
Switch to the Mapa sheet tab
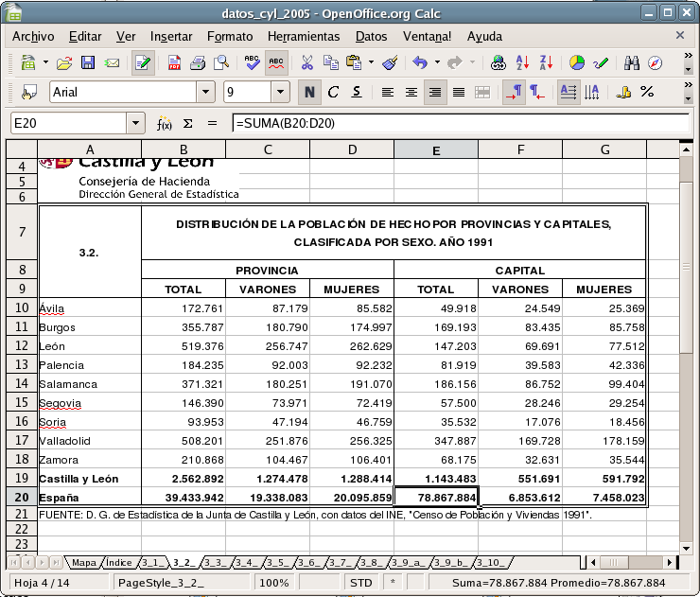coord(83,562)
